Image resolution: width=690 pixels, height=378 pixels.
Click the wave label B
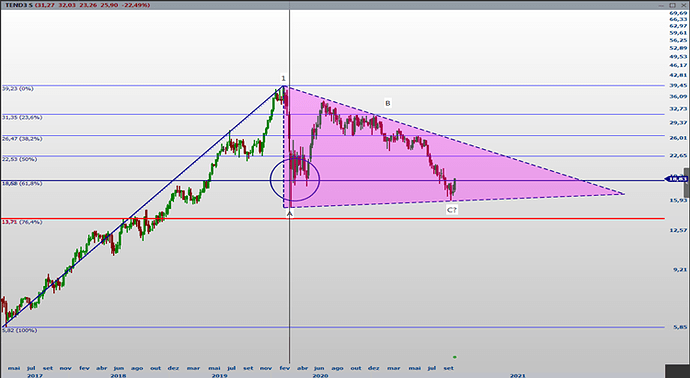[388, 103]
